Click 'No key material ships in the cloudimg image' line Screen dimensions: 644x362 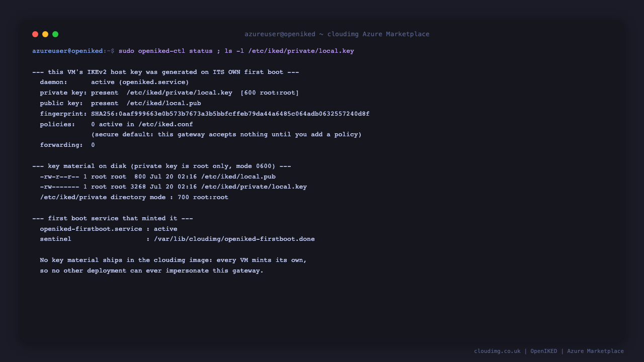pyautogui.click(x=174, y=260)
